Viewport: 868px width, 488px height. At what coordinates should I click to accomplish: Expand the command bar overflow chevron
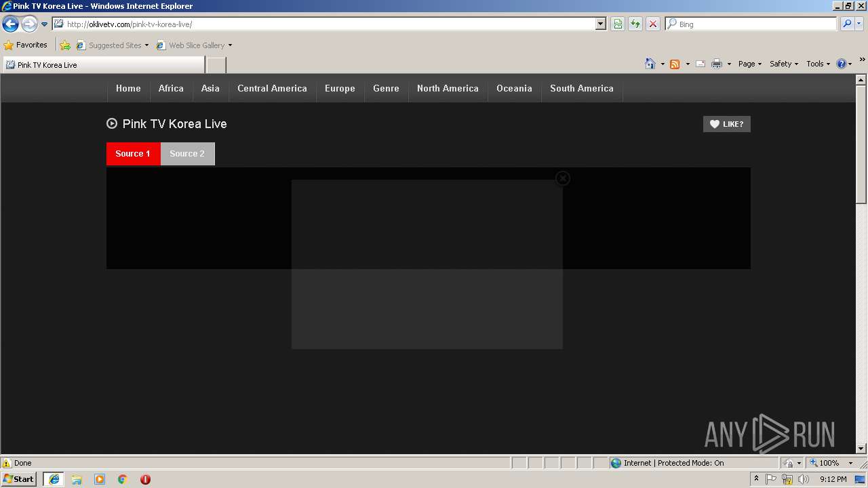point(863,60)
